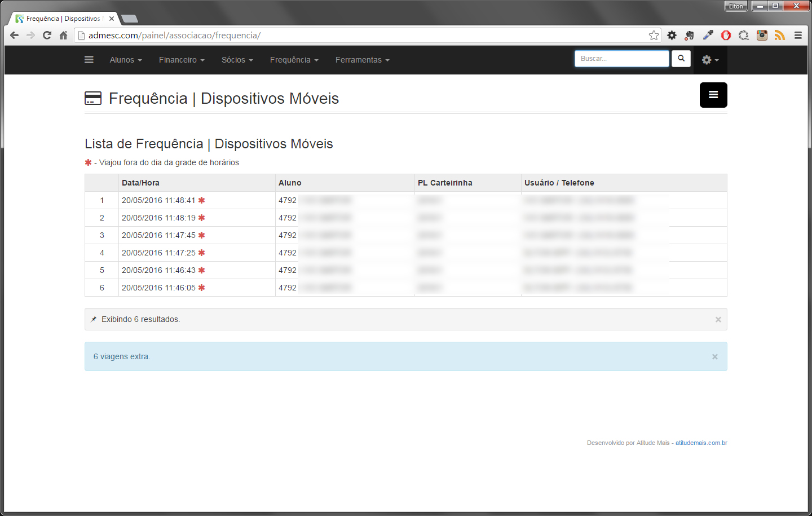Open the black page menu button

click(x=713, y=95)
